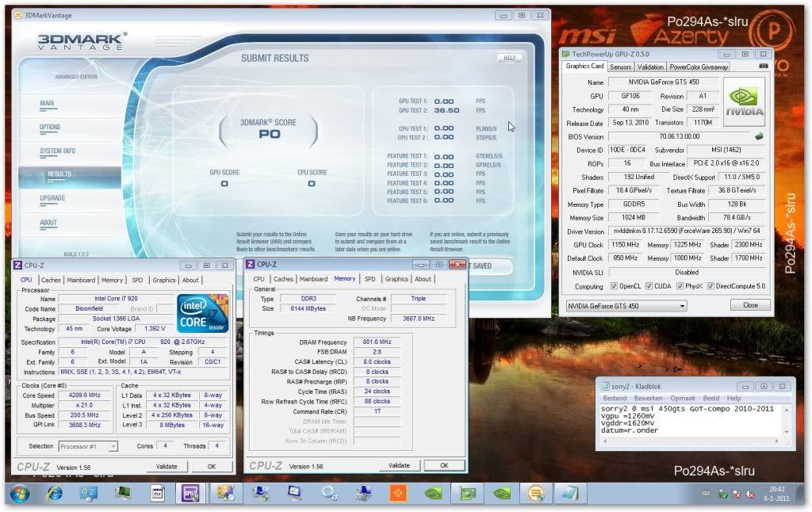The width and height of the screenshot is (812, 512).
Task: Click the DRAM Frequency value 801.6 MHz
Action: click(377, 342)
